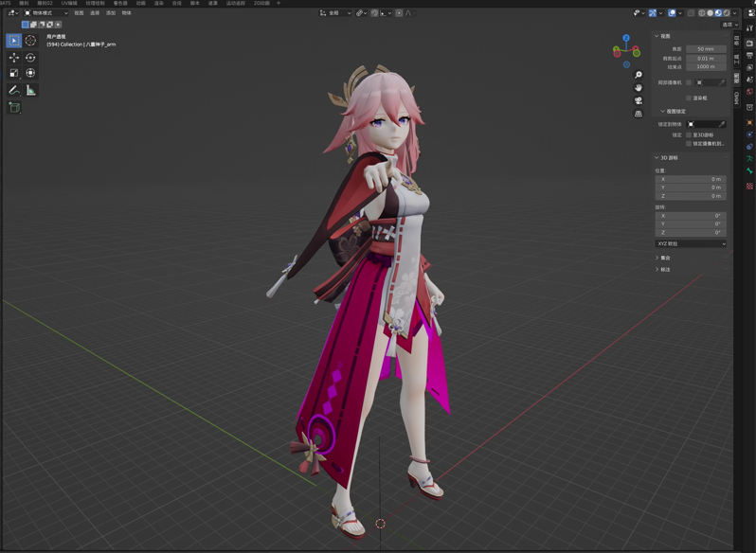The width and height of the screenshot is (756, 553).
Task: Select the Annotate pencil tool
Action: point(14,90)
